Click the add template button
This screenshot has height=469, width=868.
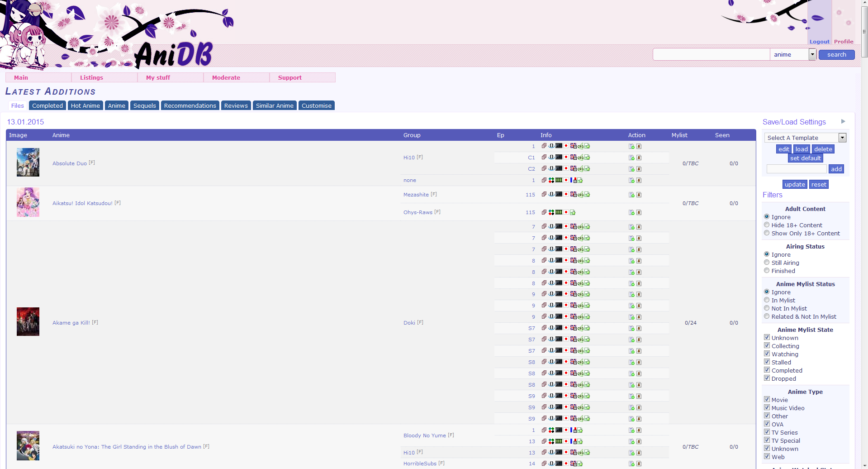(x=836, y=169)
